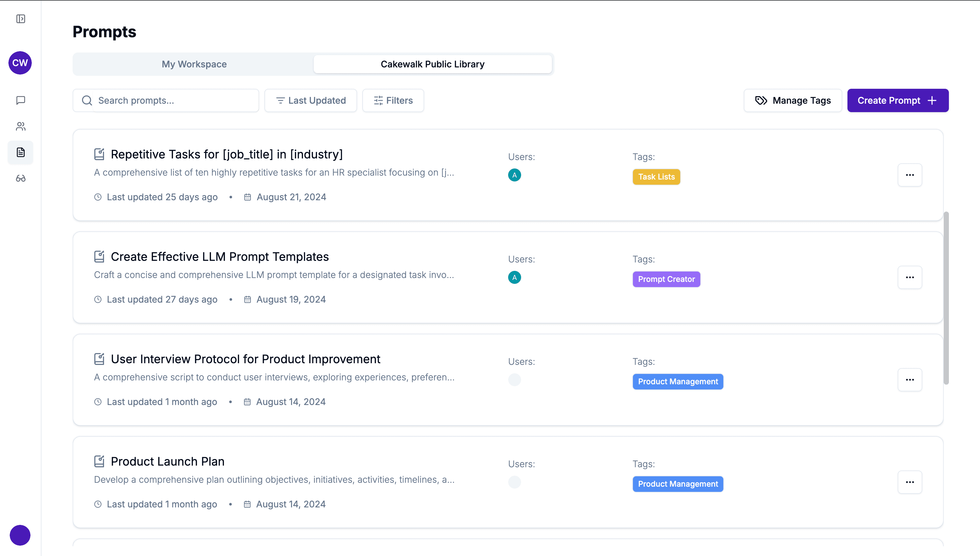Click the clock icon on Repetitive Tasks card

(98, 197)
